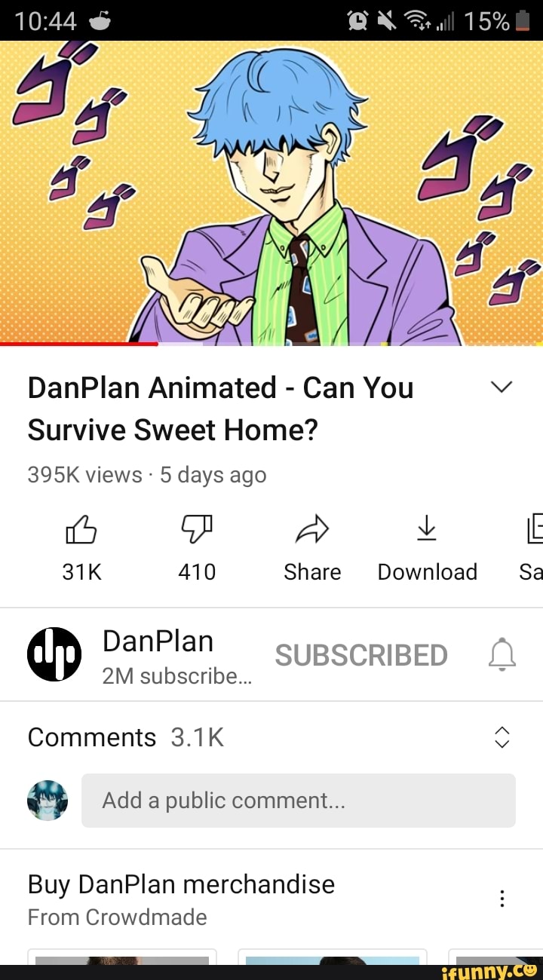Click the red video progress bar

[x=78, y=344]
